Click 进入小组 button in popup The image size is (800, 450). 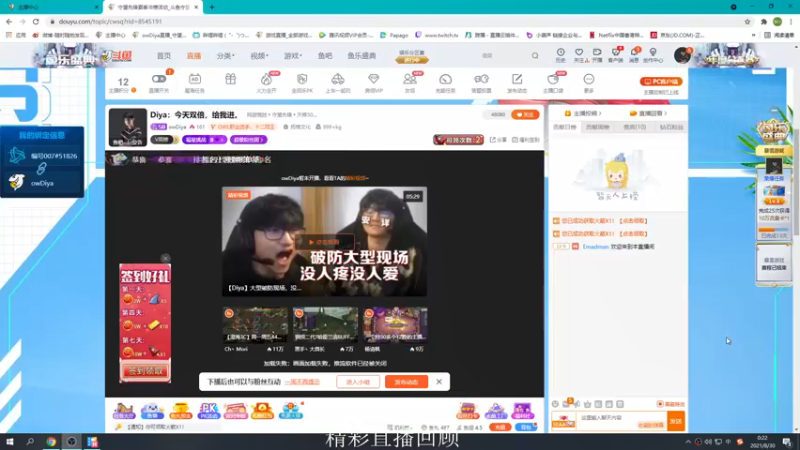click(358, 382)
